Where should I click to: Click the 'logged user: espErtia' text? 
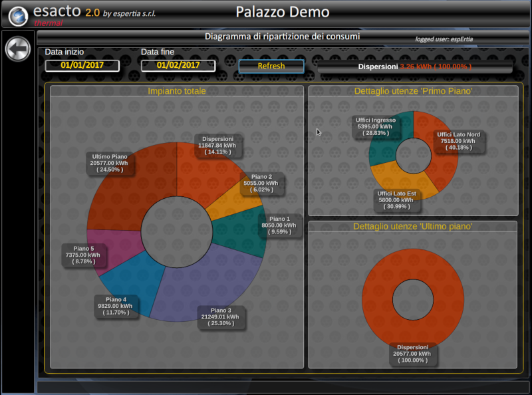coord(444,39)
